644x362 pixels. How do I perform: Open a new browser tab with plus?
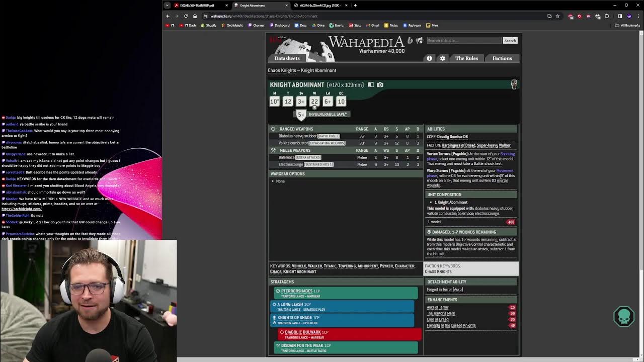355,6
